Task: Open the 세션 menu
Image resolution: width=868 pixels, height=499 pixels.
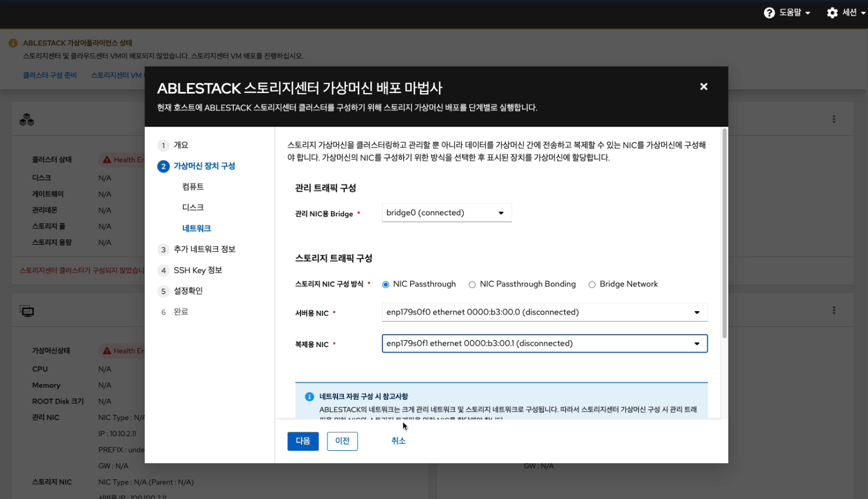Action: coord(850,12)
